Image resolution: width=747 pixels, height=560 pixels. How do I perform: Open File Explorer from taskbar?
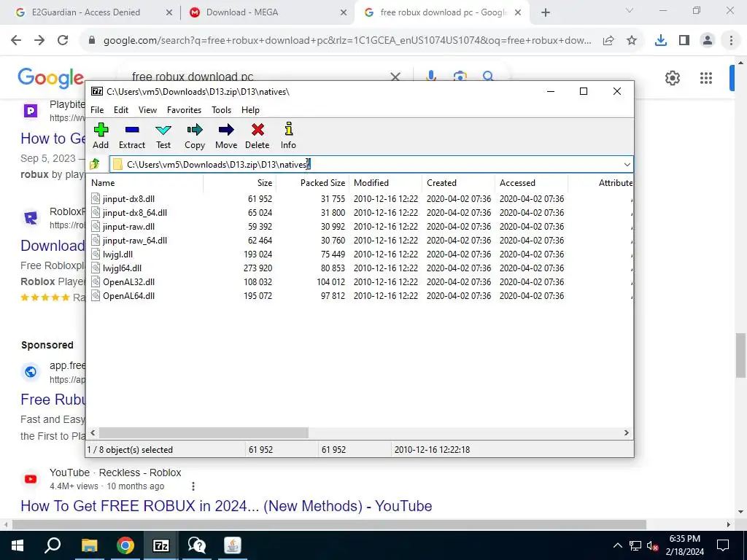pos(89,545)
